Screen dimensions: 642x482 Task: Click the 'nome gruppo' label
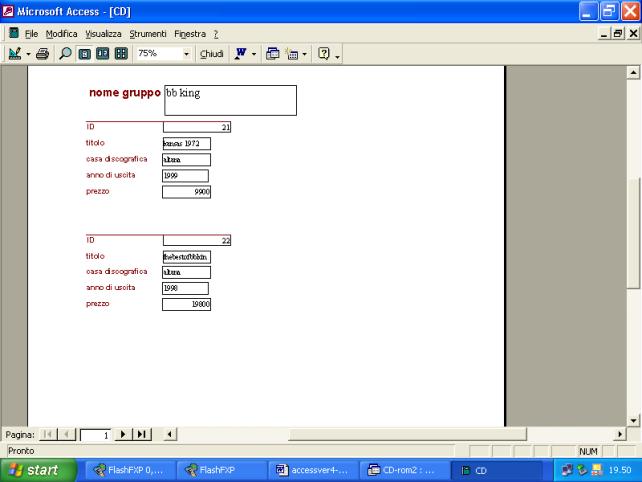pyautogui.click(x=125, y=93)
